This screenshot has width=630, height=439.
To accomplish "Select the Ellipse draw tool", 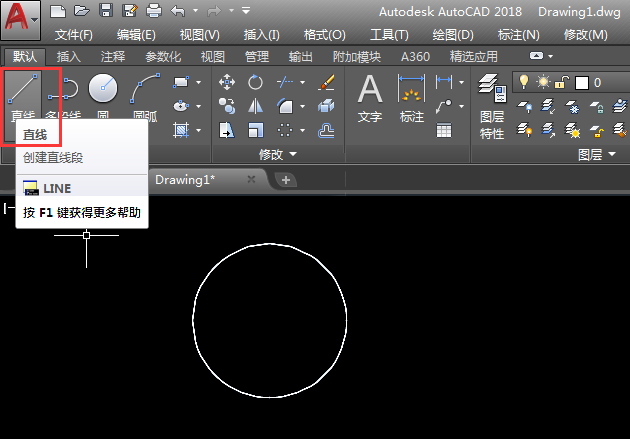I will 181,106.
